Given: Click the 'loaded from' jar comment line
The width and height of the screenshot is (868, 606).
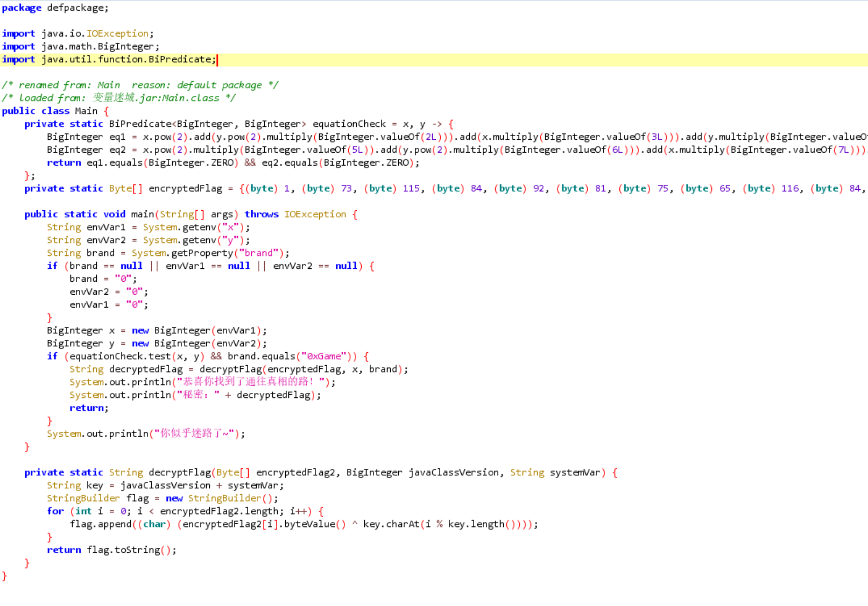Looking at the screenshot, I should click(x=118, y=98).
